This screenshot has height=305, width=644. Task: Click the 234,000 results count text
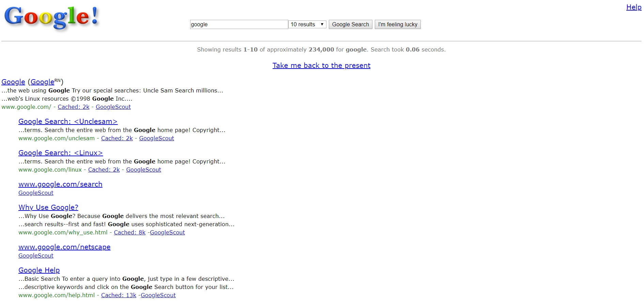click(x=321, y=49)
